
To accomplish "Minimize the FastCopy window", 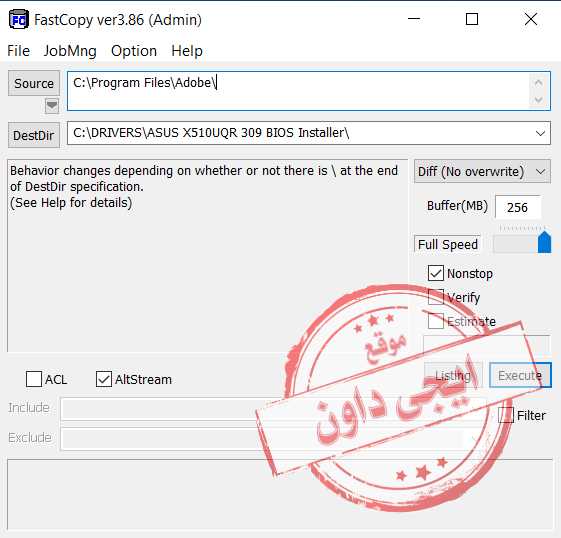I will (414, 19).
